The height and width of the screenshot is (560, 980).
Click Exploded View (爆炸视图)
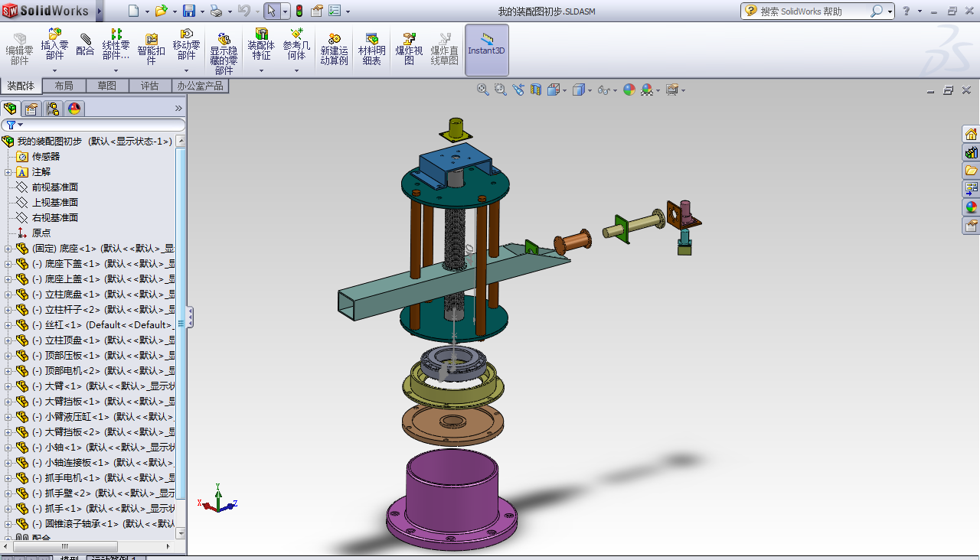coord(409,49)
